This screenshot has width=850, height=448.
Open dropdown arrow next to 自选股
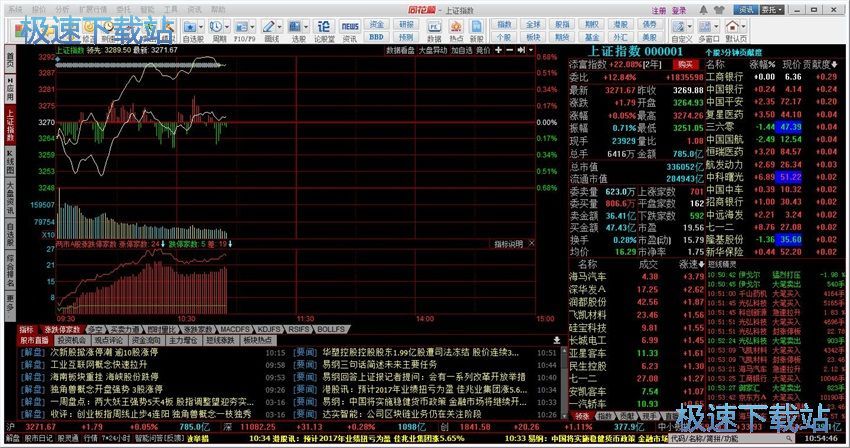tap(201, 27)
